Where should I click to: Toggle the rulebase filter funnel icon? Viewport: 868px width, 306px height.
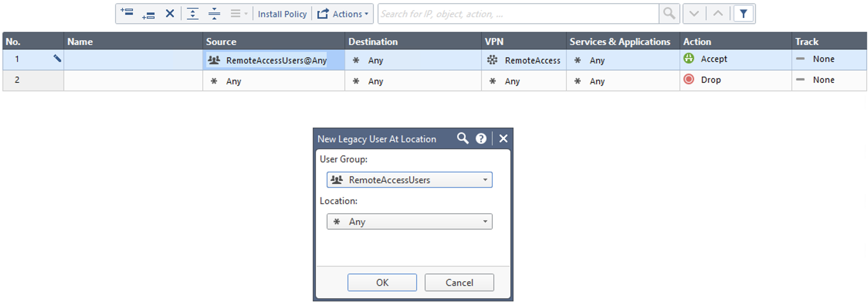pos(743,14)
